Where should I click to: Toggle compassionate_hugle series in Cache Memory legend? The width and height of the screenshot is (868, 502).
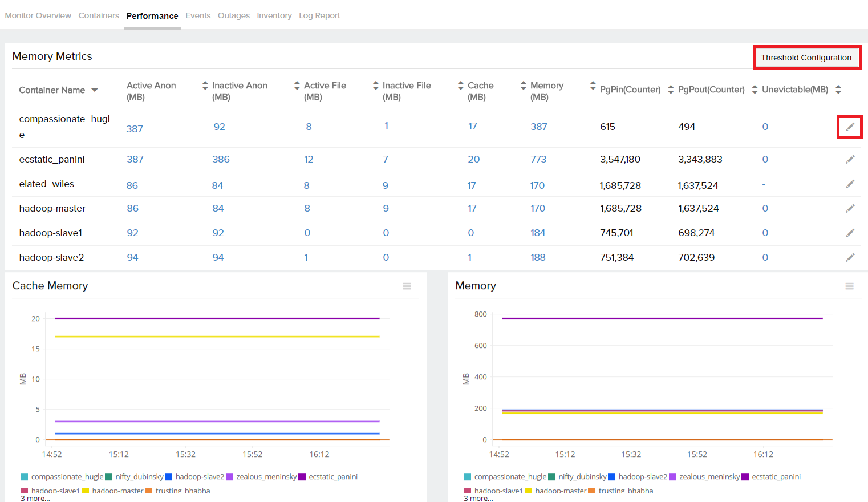pyautogui.click(x=67, y=477)
